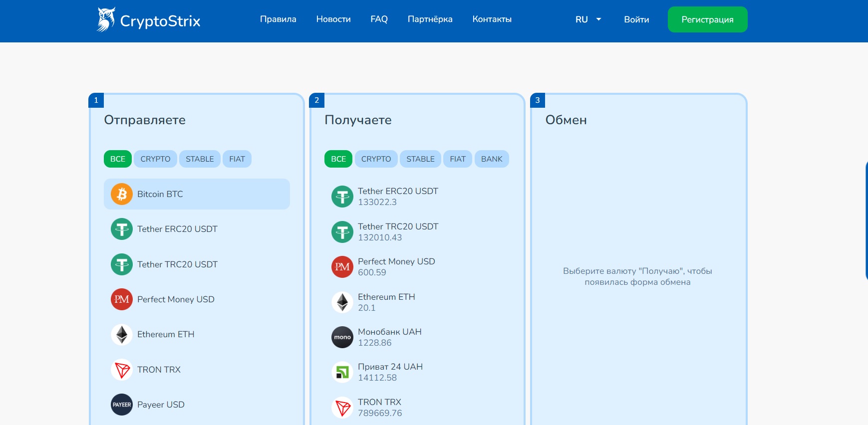Screen dimensions: 868x425
Task: Click the 14112.58 Приват 24 reserve value
Action: (377, 378)
